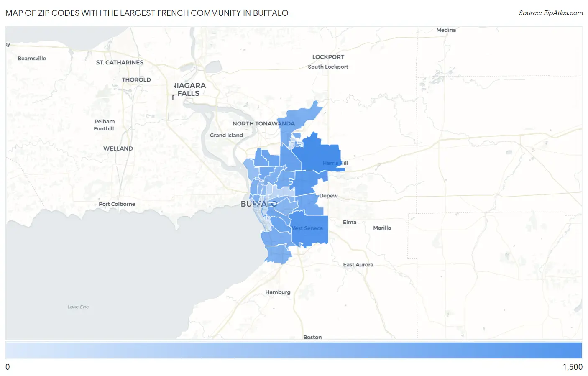Click the southernmost shaded zip region above Hamburg
This screenshot has width=588, height=376.
click(278, 254)
